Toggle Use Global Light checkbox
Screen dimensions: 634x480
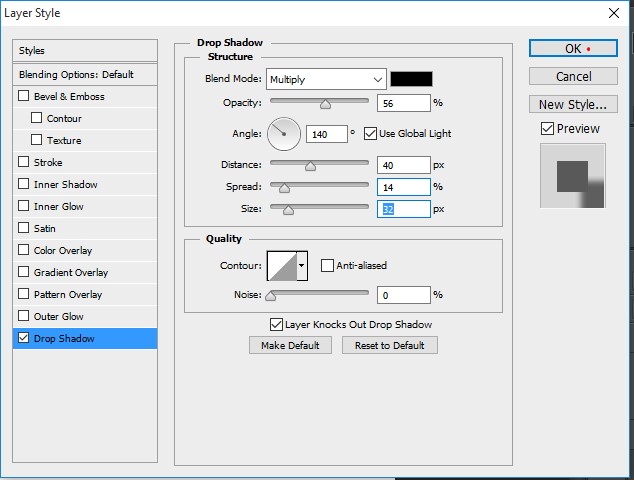point(370,133)
